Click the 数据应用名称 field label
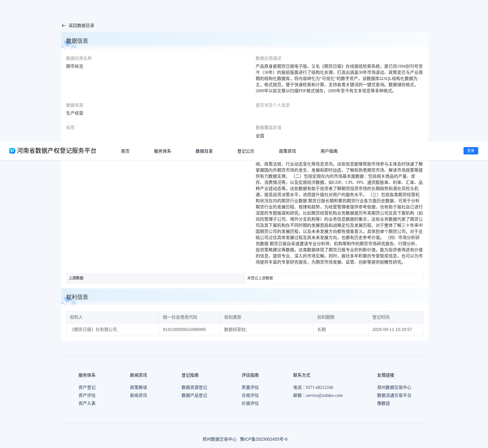 [x=79, y=58]
